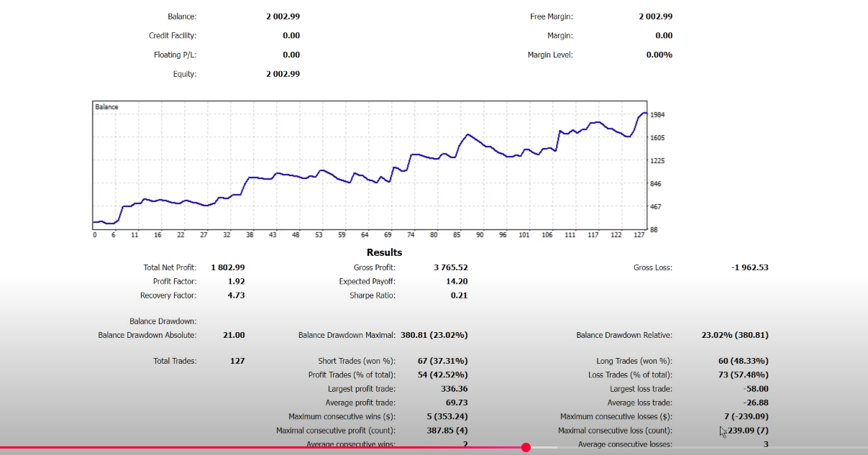Image resolution: width=868 pixels, height=455 pixels.
Task: Select the Balance Drawdown Maximal value
Action: tap(434, 335)
